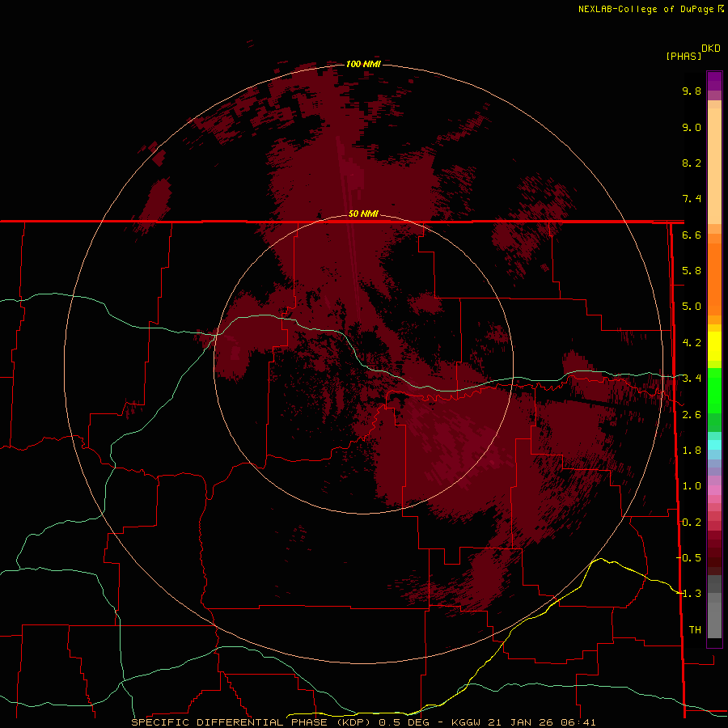This screenshot has height=728, width=728.
Task: Click the 4.2 value on color scale
Action: point(692,343)
